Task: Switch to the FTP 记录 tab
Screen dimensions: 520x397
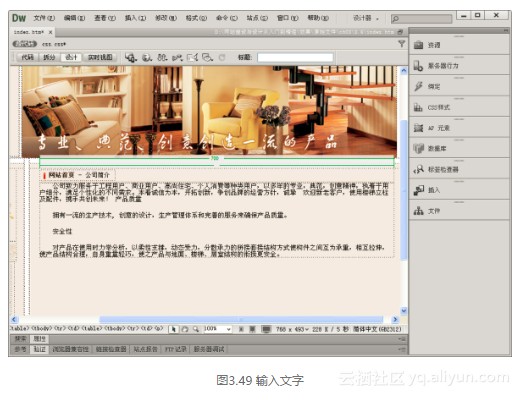Action: tap(176, 349)
